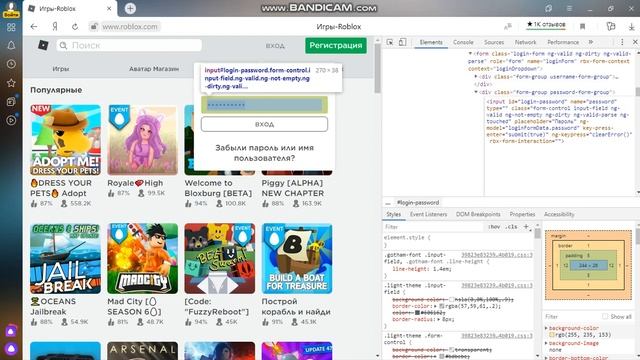
Task: Open the Jailbreak game thumbnail
Action: [65, 259]
